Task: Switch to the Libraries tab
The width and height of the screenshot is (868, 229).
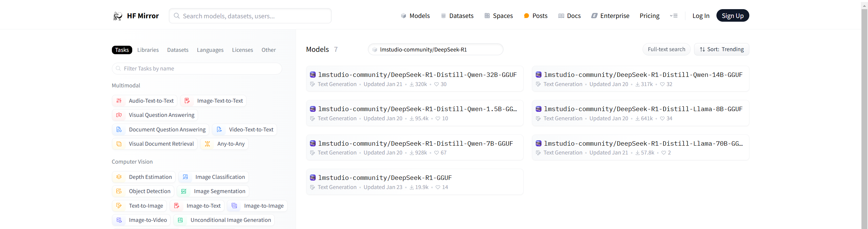Action: pos(148,50)
